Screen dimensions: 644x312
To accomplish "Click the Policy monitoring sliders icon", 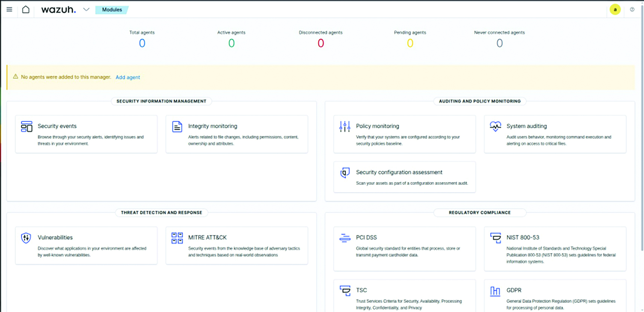I will (344, 127).
